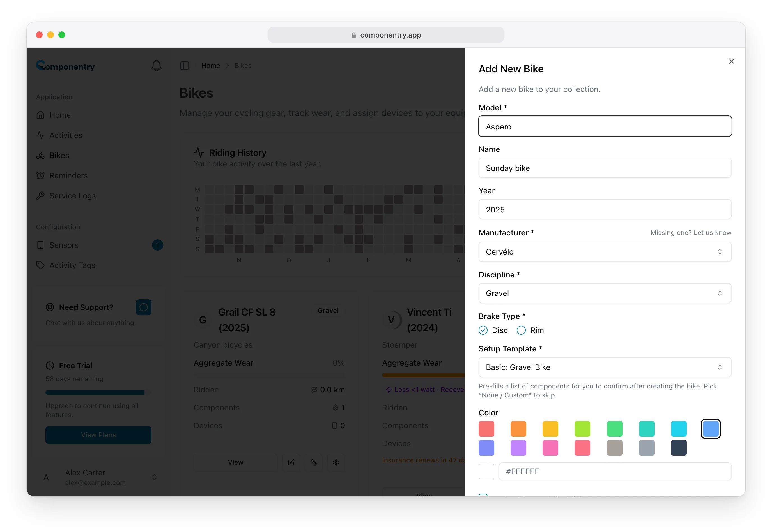
Task: Click the Gravel tag on Grail card
Action: [x=328, y=311]
